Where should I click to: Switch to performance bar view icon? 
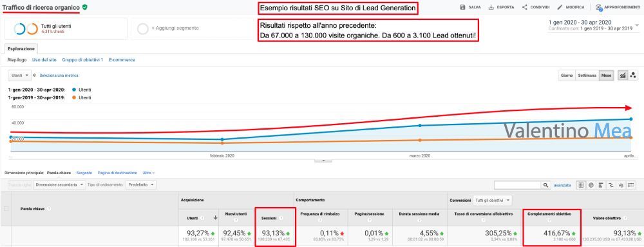click(601, 185)
